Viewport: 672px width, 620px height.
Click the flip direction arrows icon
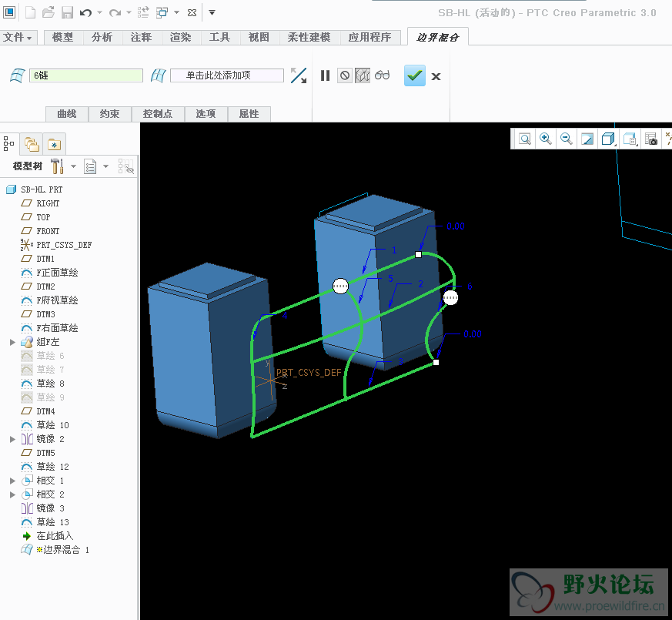tap(299, 75)
